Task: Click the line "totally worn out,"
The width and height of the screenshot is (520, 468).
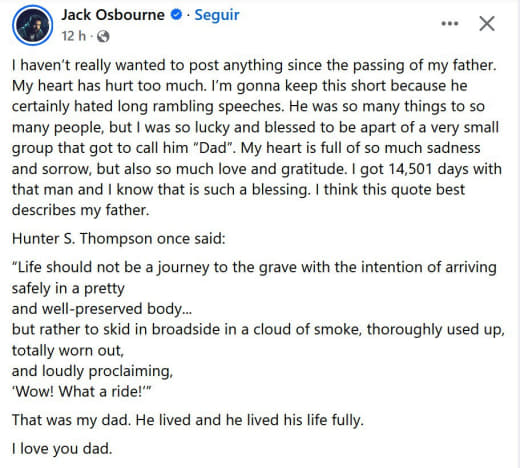Action: click(68, 350)
